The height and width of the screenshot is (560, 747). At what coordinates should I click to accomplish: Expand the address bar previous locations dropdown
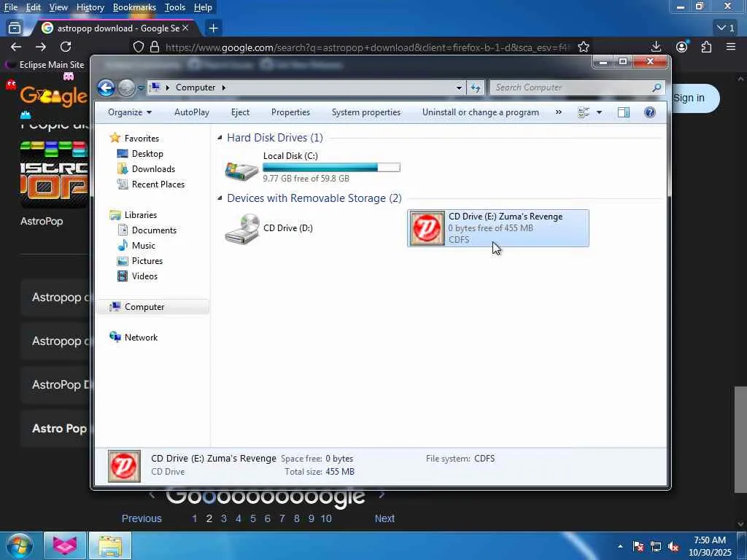[x=459, y=87]
